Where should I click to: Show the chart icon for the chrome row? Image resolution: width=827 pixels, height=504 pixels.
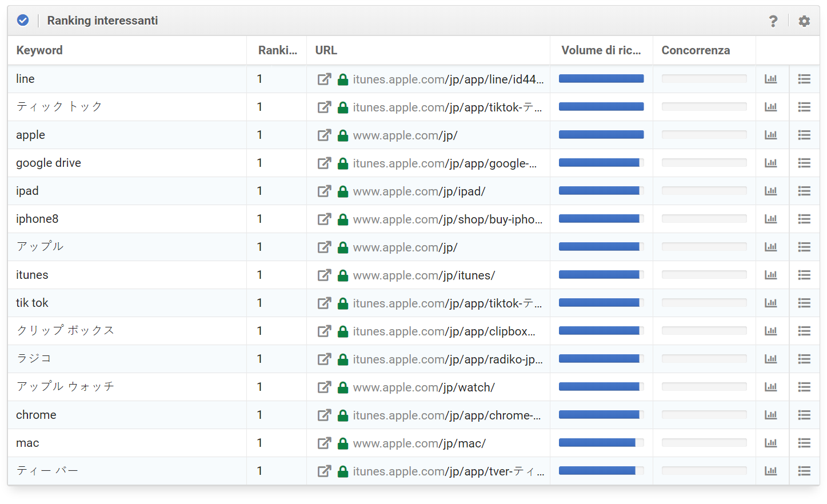point(771,415)
